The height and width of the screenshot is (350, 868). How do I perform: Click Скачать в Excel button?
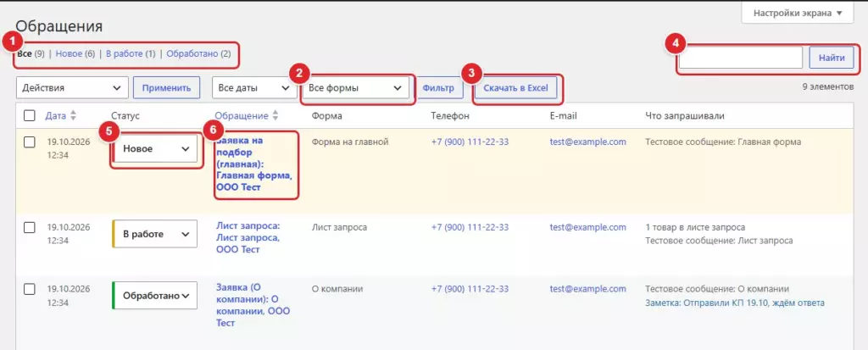(515, 87)
